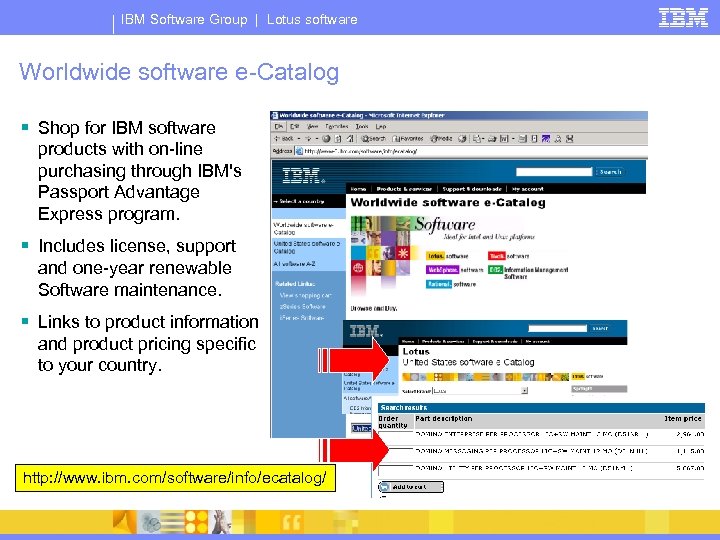The width and height of the screenshot is (720, 540).
Task: Click the Lotus software badge beside banner strip
Action: [587, 377]
